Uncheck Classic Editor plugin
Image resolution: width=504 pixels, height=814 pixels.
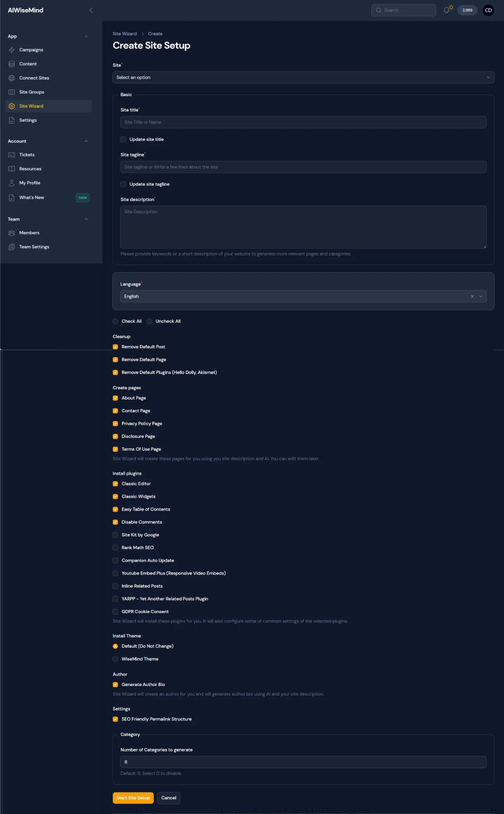pyautogui.click(x=115, y=484)
